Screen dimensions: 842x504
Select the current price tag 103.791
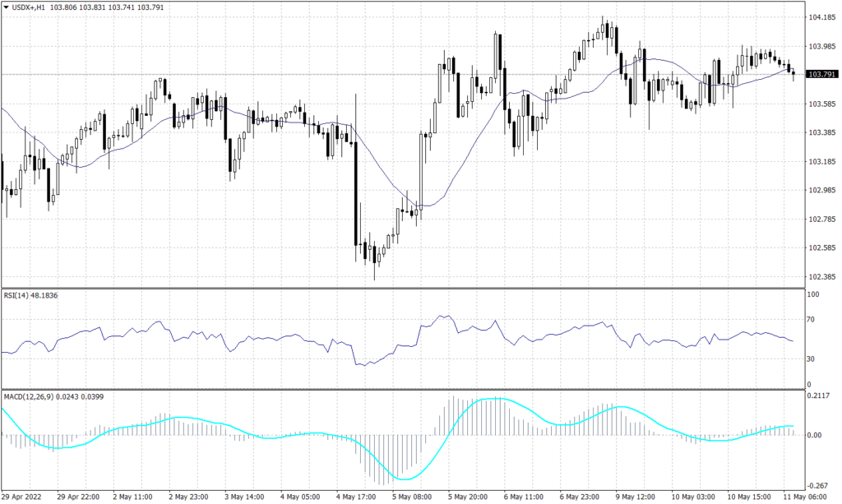point(822,74)
